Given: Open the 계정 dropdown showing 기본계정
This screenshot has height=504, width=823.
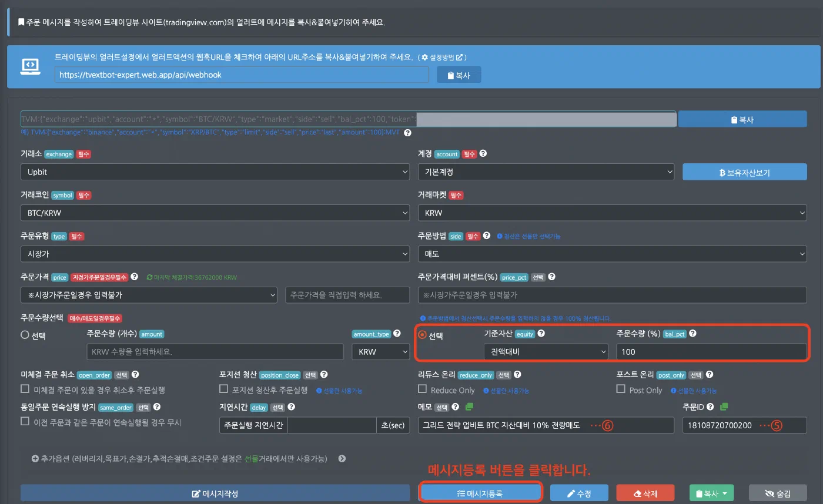Looking at the screenshot, I should (546, 172).
